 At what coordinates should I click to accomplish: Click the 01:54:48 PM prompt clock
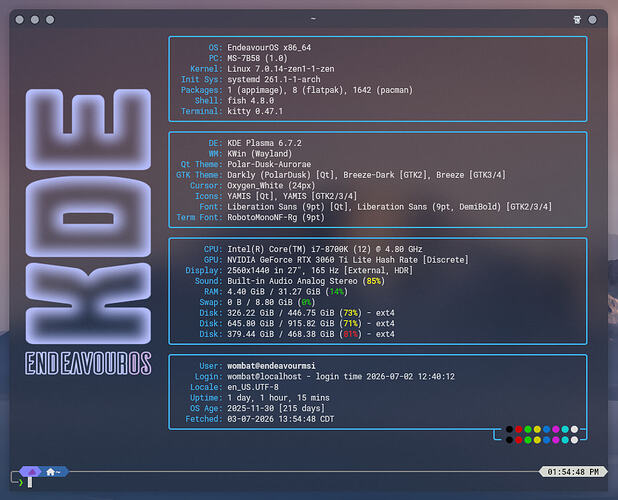click(x=573, y=472)
